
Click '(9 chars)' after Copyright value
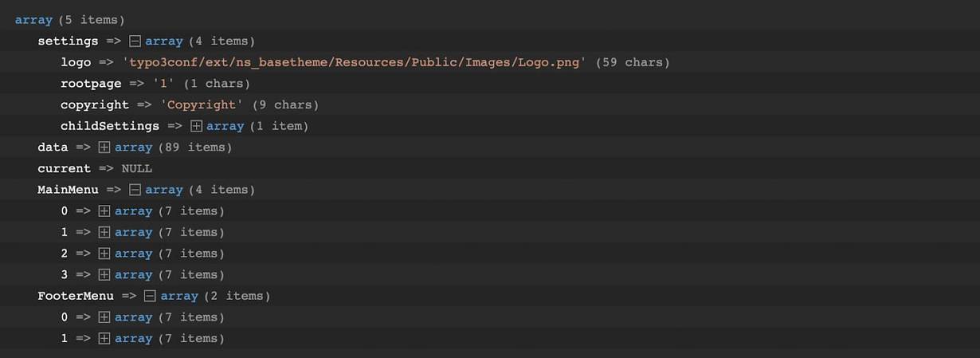click(285, 104)
